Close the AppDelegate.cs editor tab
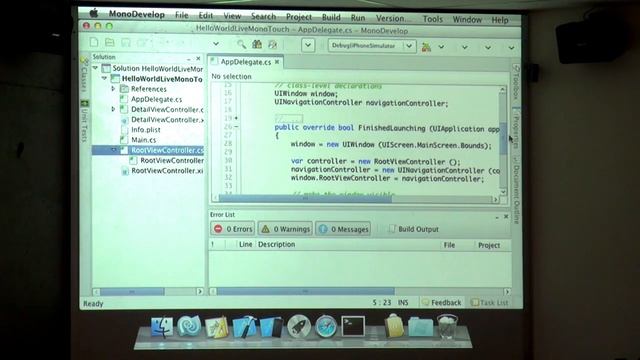The image size is (640, 360). 277,62
